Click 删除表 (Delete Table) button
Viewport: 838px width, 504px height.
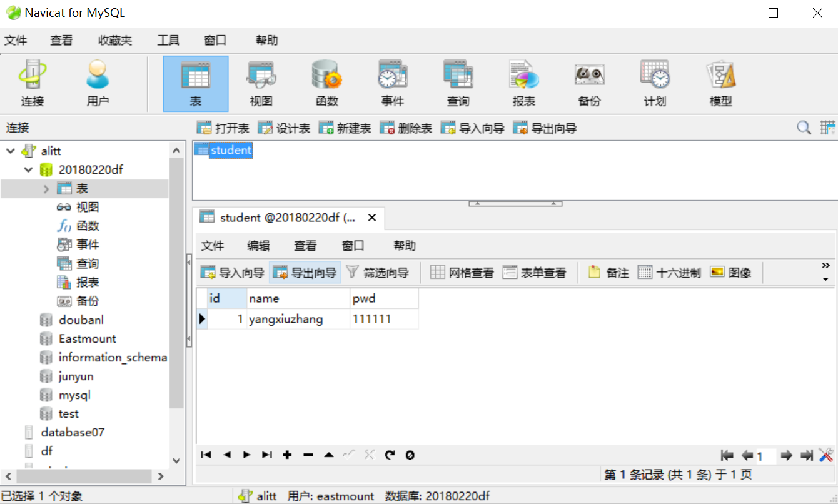(406, 128)
